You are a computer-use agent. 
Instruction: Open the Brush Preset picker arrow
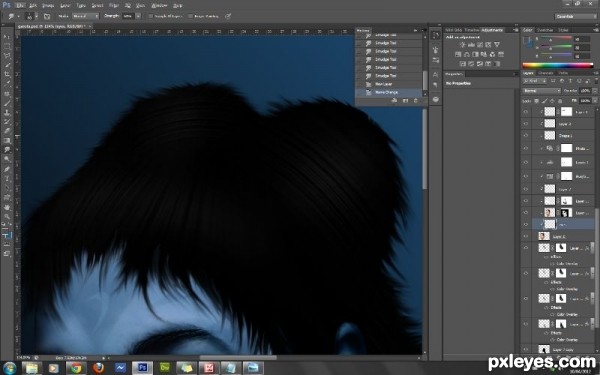(37, 16)
